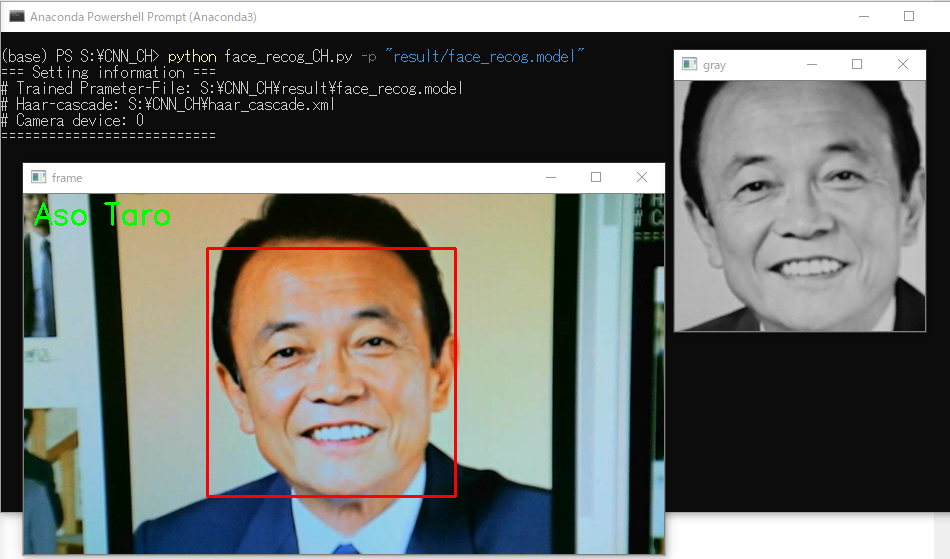Click the '(base) PS S:¥CNN_CH>' prompt text
Viewport: 950px width, 559px height.
[81, 57]
